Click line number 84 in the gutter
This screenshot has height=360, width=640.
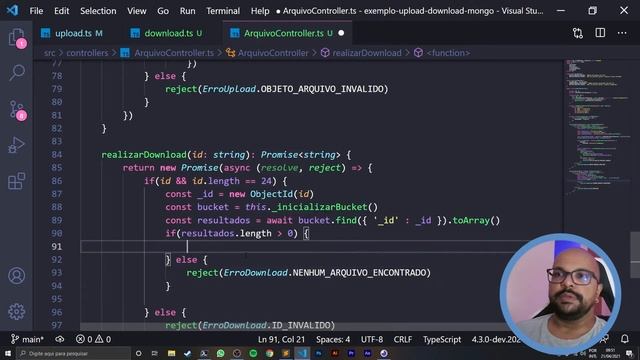[57, 155]
